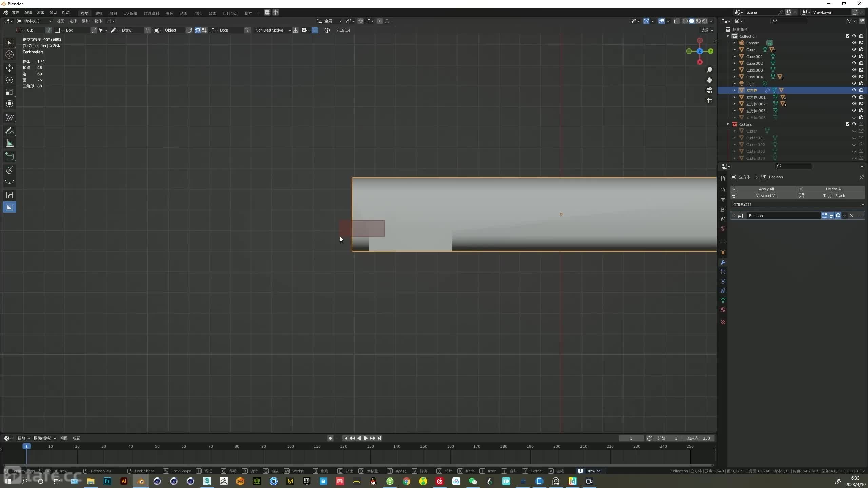Click the blue frame 1 playhead marker
The width and height of the screenshot is (868, 488).
pyautogui.click(x=26, y=446)
